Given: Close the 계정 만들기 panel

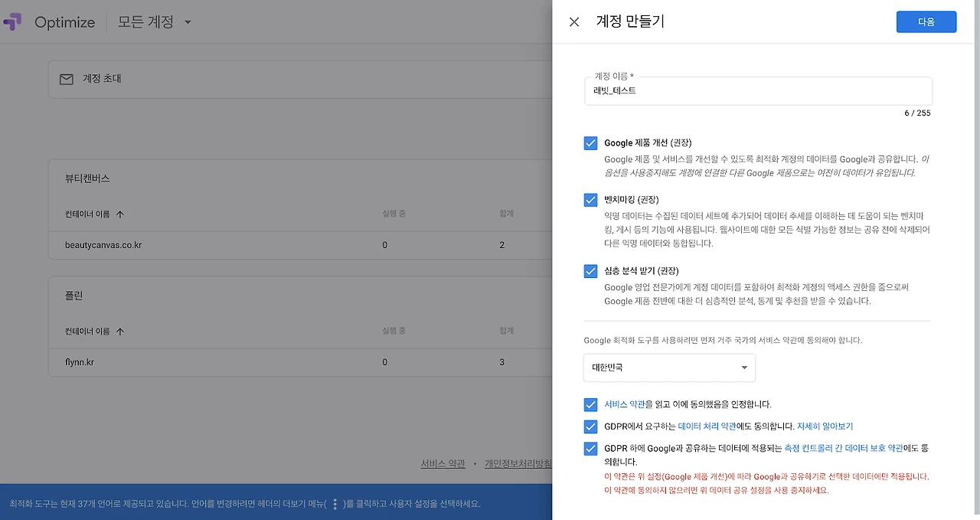Looking at the screenshot, I should click(x=574, y=22).
